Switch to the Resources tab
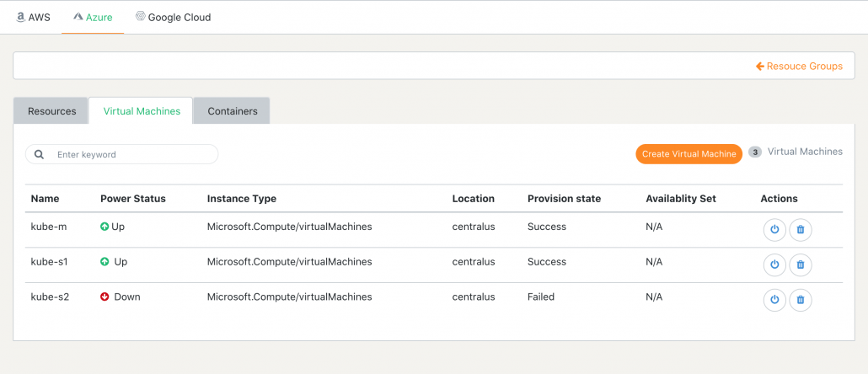Viewport: 868px width, 374px height. 51,111
